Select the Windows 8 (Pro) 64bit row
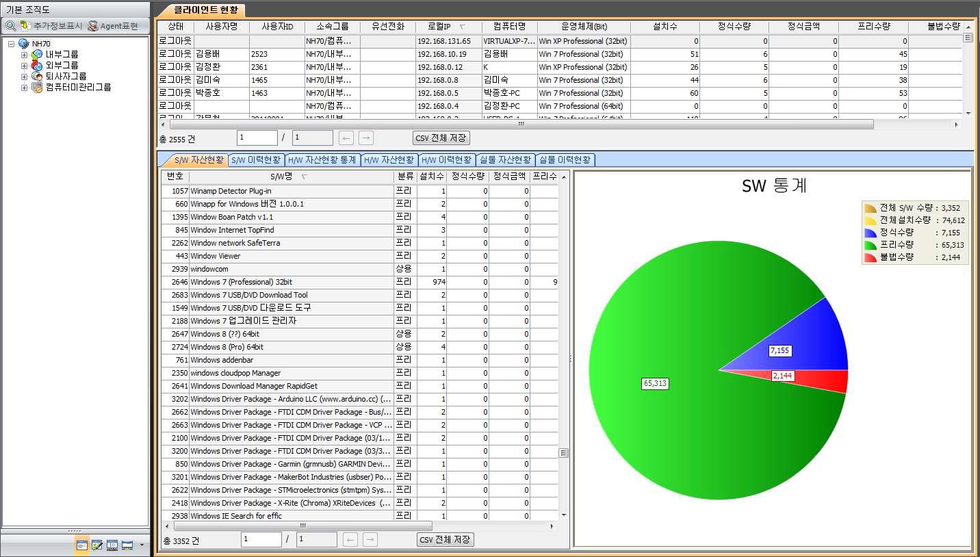980x557 pixels. 360,347
